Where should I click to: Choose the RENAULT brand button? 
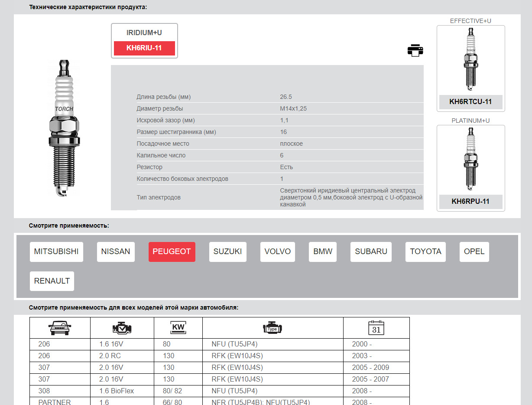click(52, 281)
